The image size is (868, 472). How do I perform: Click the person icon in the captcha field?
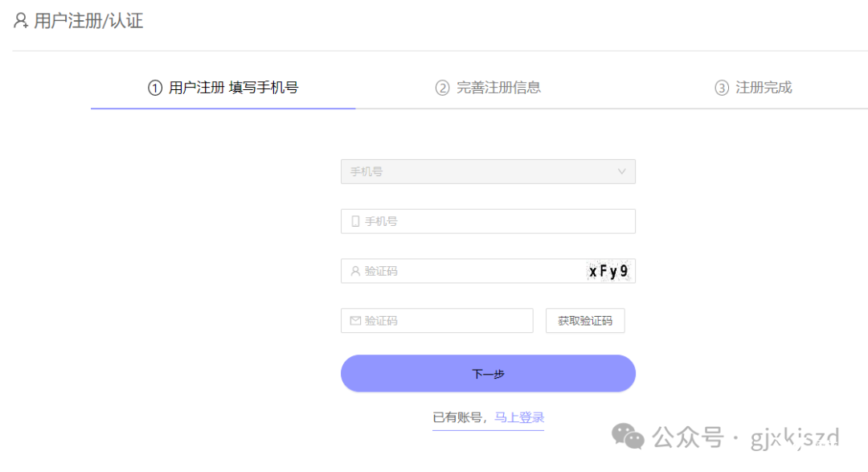pos(355,271)
